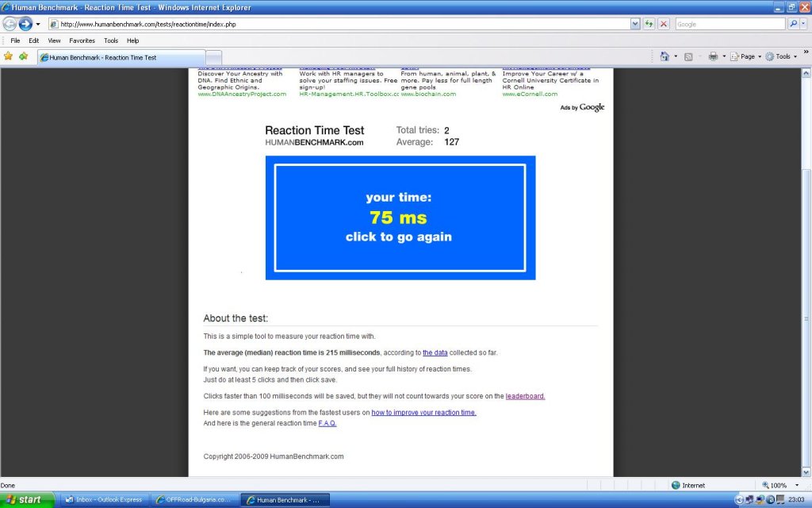Screen dimensions: 812x508
Task: Click the Windows Start button
Action: 26,500
